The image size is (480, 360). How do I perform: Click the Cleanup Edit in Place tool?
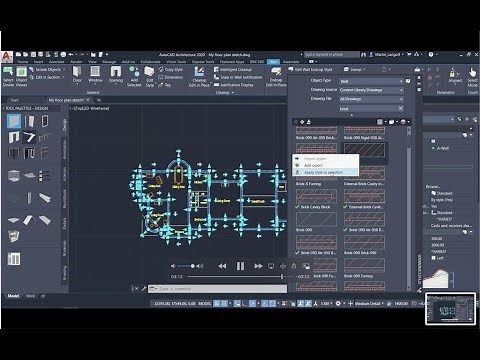point(199,76)
